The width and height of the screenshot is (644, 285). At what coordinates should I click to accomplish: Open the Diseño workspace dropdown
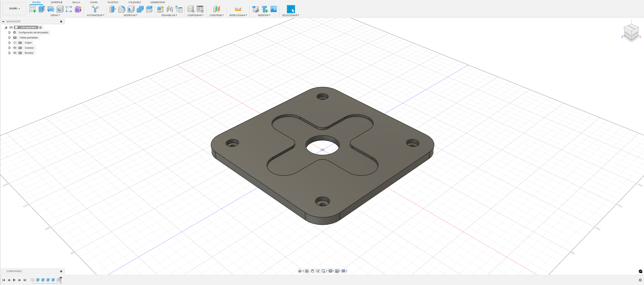coord(14,8)
